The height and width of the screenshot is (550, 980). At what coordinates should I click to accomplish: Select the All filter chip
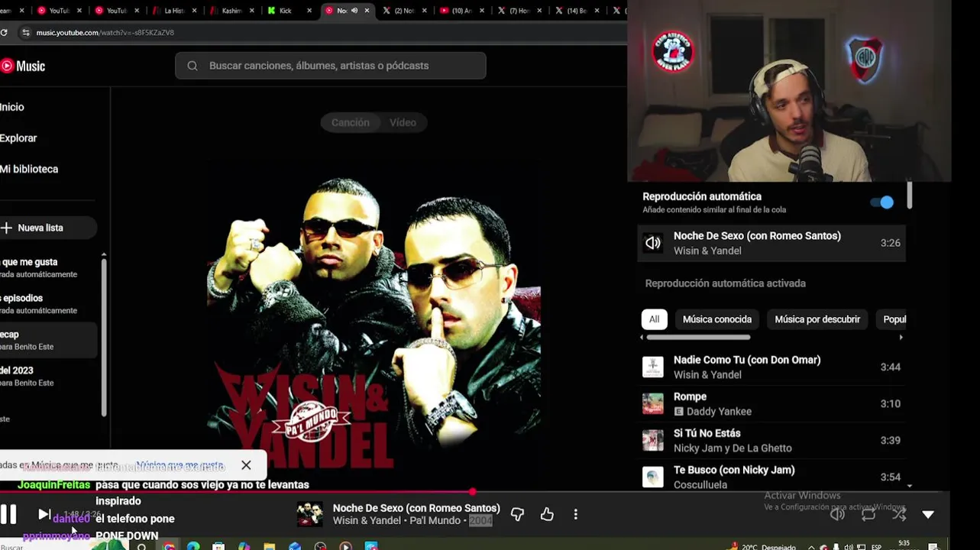coord(654,319)
